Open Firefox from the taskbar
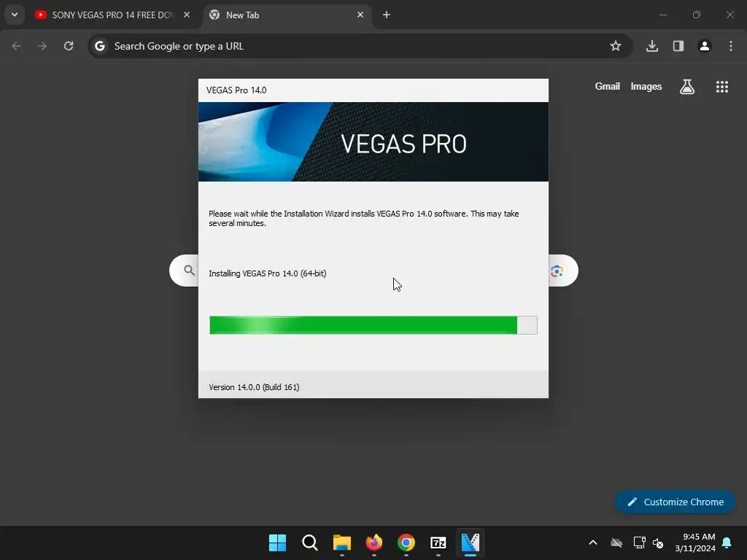Viewport: 747px width, 560px height. click(x=374, y=542)
